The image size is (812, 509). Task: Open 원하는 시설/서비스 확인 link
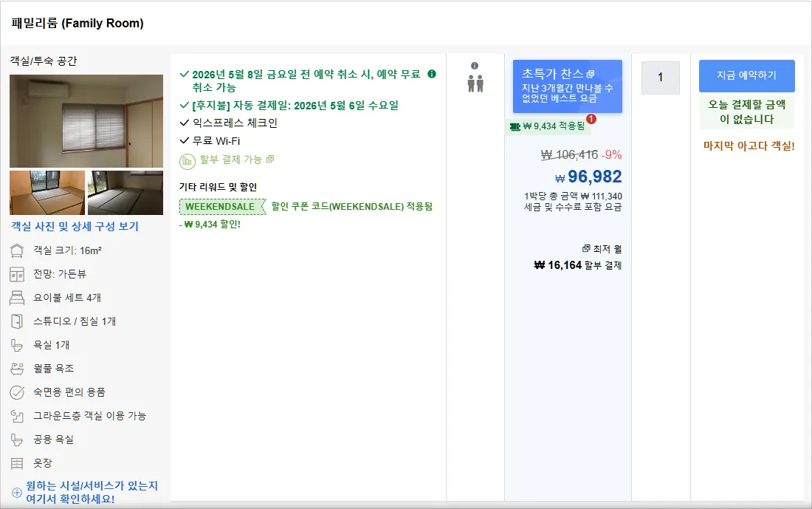click(92, 493)
